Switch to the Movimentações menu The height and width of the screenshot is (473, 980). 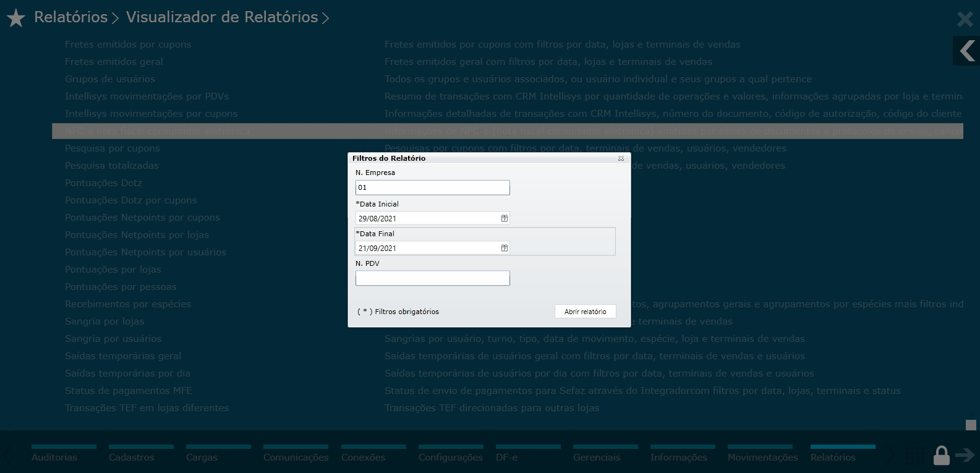[762, 458]
